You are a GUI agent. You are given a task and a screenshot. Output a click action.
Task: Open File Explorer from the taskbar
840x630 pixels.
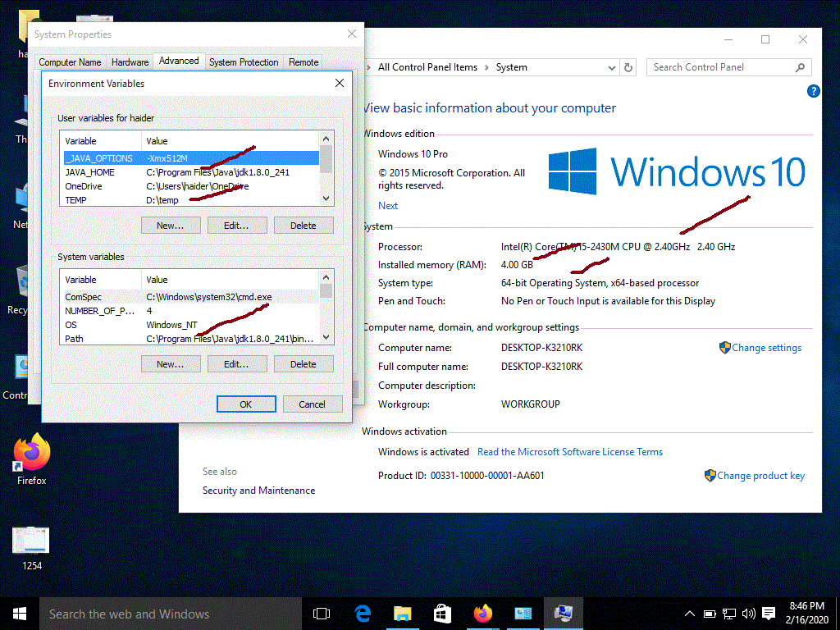pos(402,614)
